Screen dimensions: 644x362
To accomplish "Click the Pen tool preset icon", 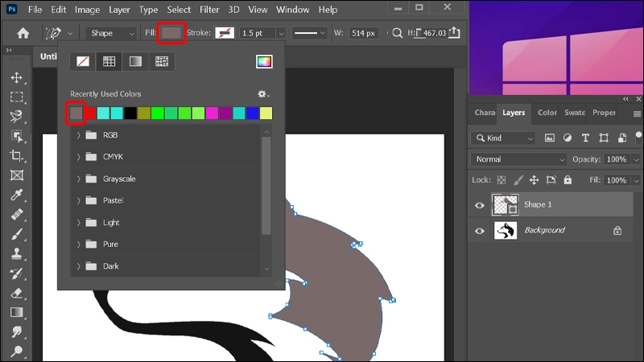I will 53,33.
